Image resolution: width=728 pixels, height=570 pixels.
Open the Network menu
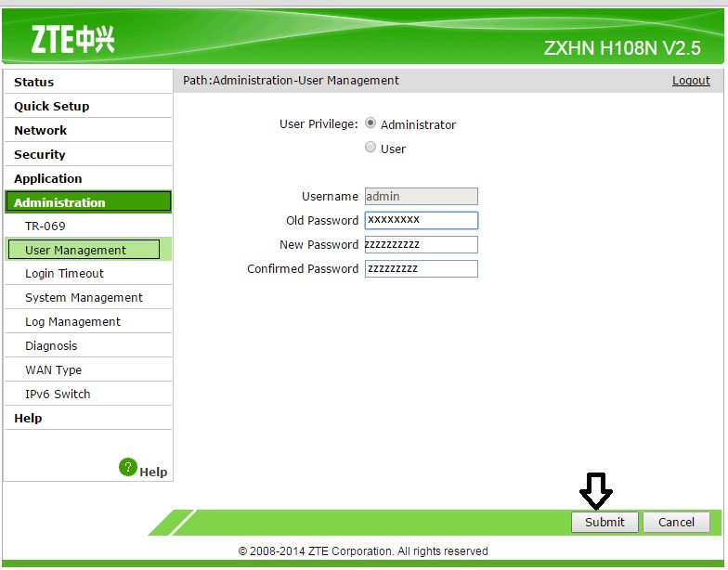[x=88, y=130]
